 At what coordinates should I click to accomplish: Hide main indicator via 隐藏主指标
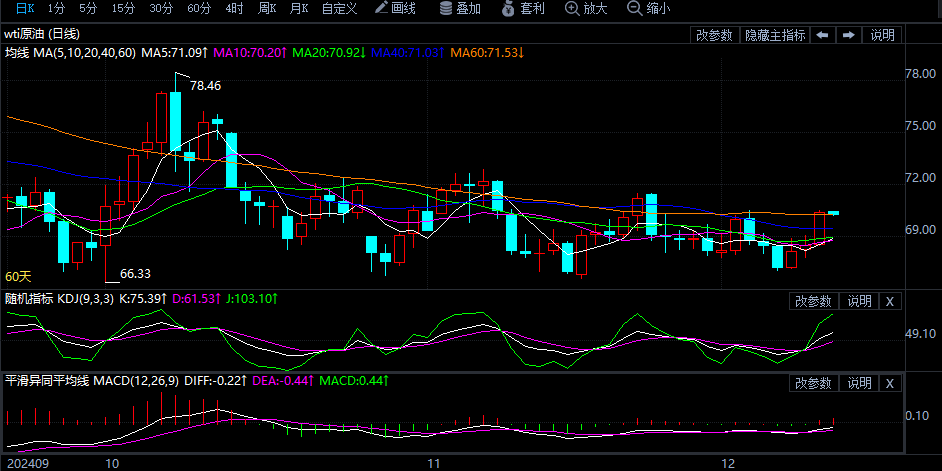pos(774,35)
